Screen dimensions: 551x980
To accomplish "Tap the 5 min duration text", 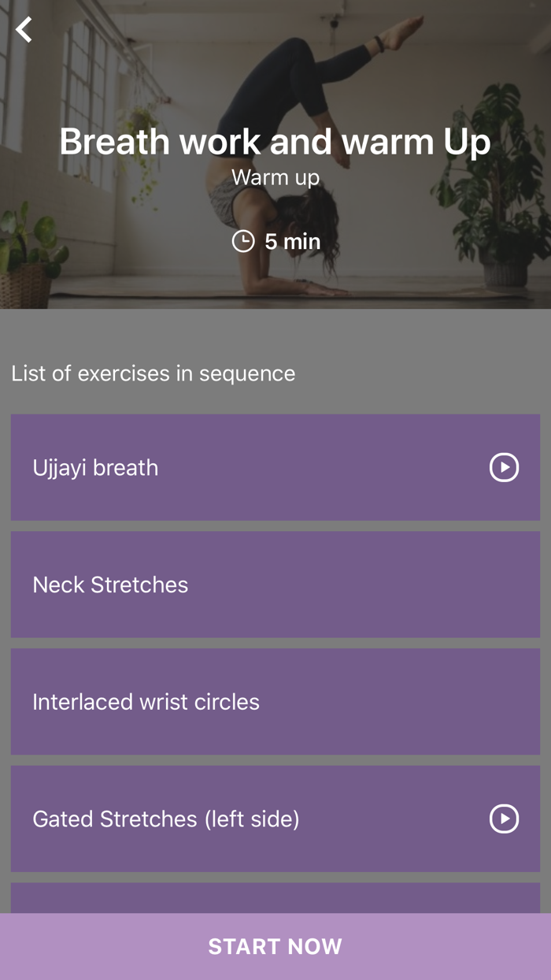I will point(291,241).
